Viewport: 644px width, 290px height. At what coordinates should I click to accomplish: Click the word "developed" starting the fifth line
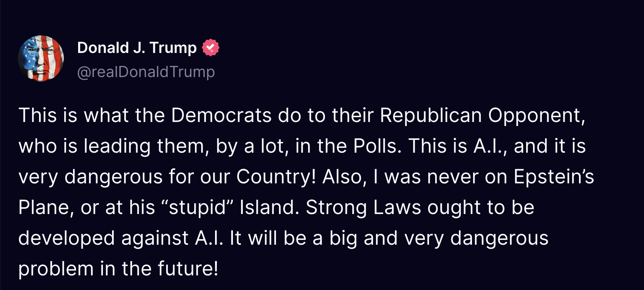pos(67,238)
